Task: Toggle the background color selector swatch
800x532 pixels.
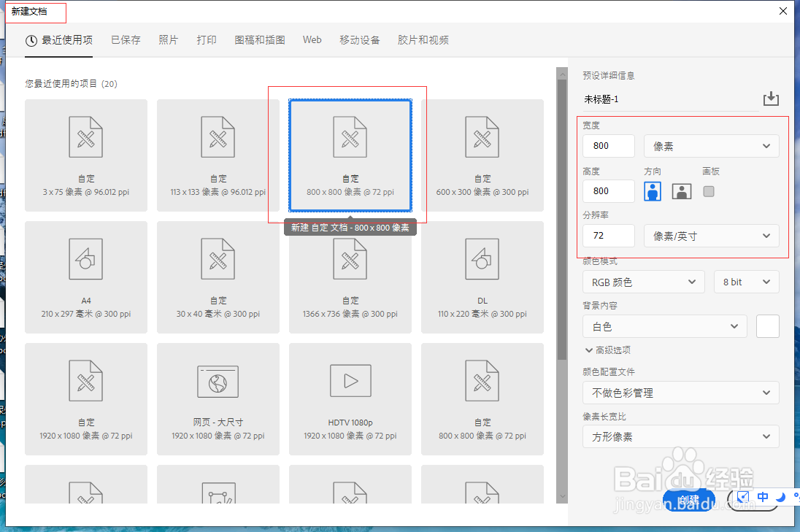Action: tap(767, 325)
